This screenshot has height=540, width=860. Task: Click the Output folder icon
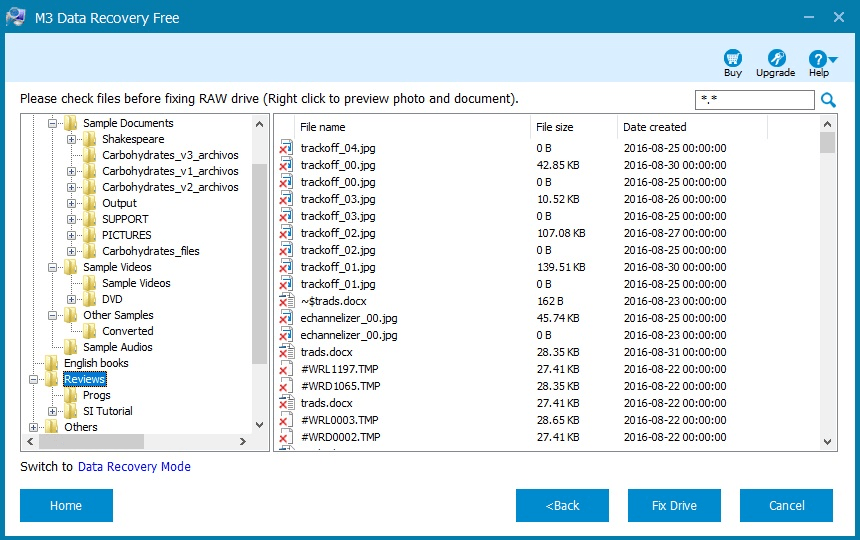pyautogui.click(x=89, y=203)
